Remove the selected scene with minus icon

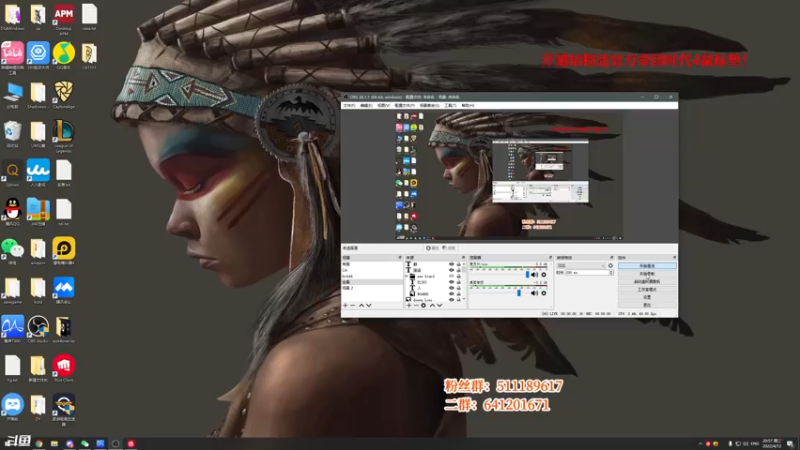[353, 305]
